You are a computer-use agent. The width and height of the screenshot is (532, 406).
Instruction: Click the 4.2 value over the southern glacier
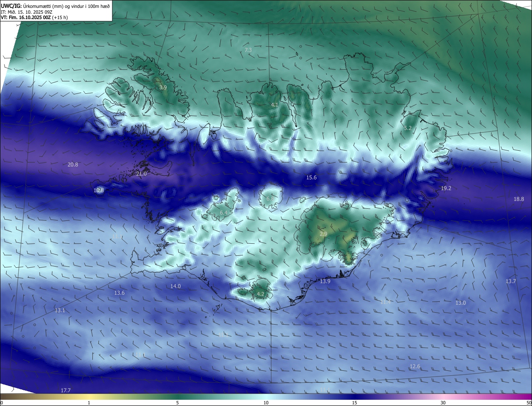click(261, 294)
